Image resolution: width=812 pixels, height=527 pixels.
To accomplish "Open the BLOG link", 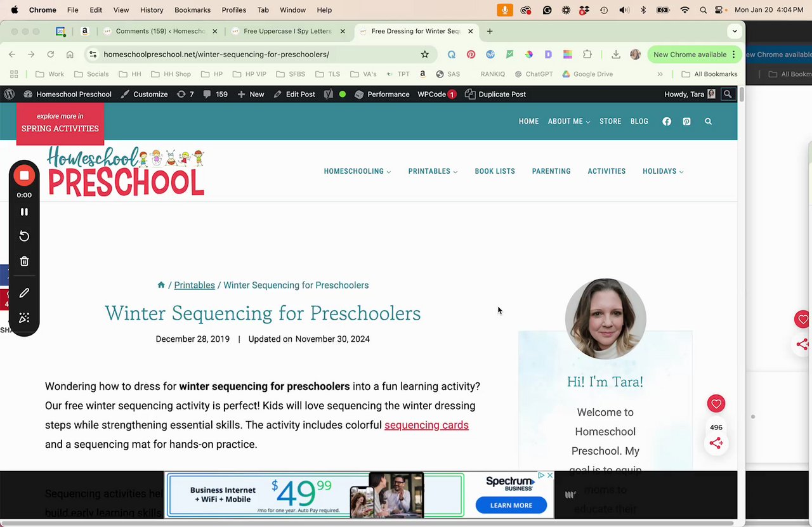I will (x=639, y=121).
